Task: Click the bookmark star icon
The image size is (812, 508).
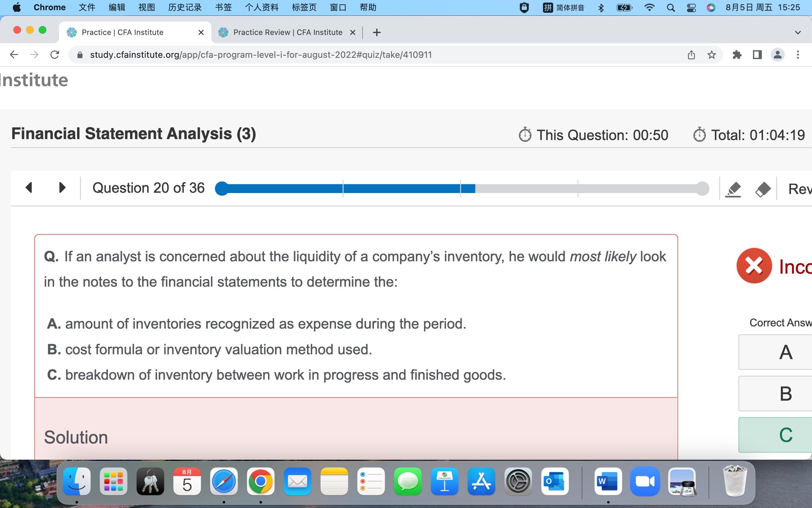Action: (711, 55)
